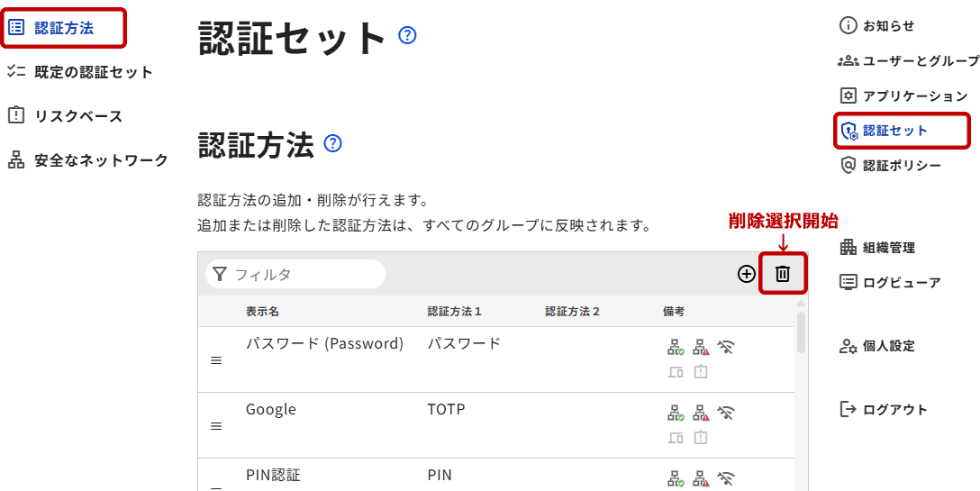Open 認証ポリシー in right navigation
Image resolution: width=980 pixels, height=491 pixels.
pyautogui.click(x=901, y=165)
